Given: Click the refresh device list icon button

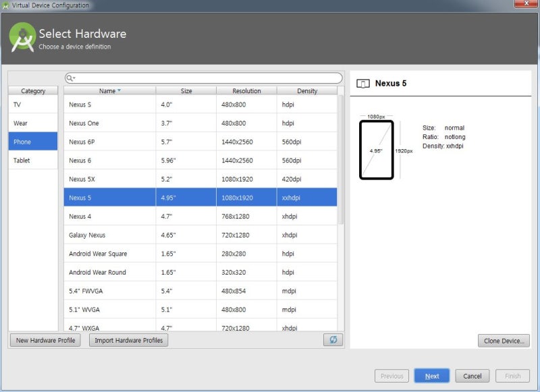Looking at the screenshot, I should coord(333,339).
